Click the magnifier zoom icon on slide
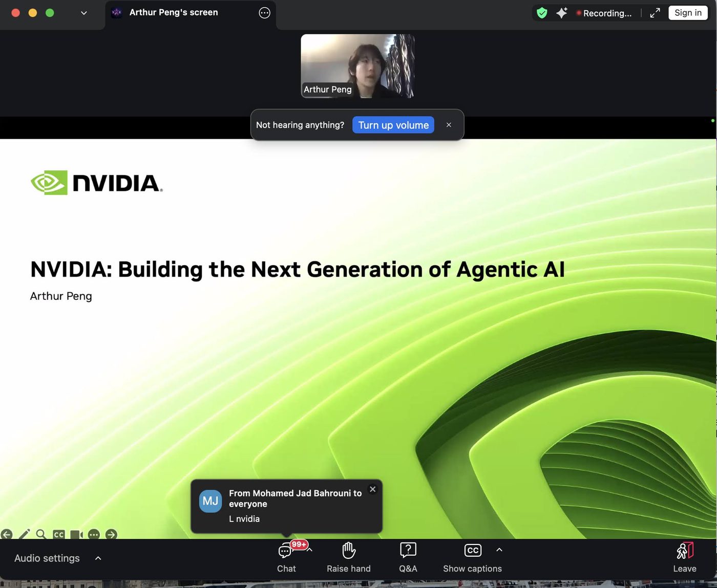Image resolution: width=717 pixels, height=588 pixels. click(x=41, y=534)
